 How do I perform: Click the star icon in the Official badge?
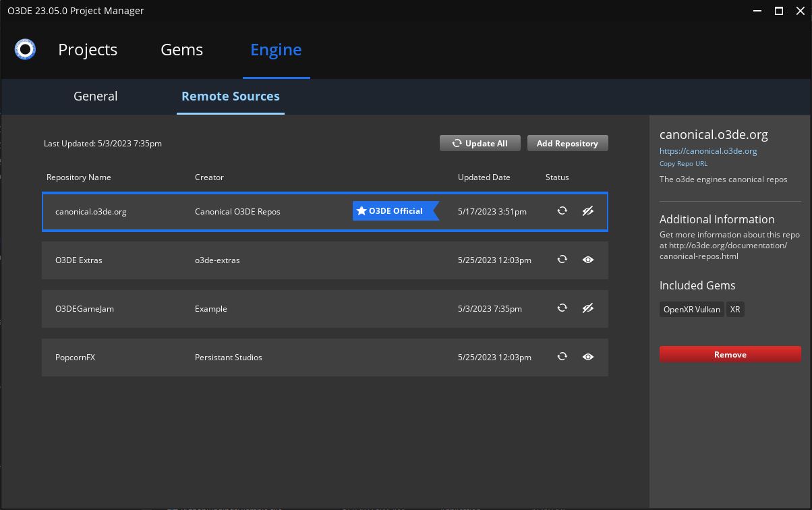(x=362, y=210)
